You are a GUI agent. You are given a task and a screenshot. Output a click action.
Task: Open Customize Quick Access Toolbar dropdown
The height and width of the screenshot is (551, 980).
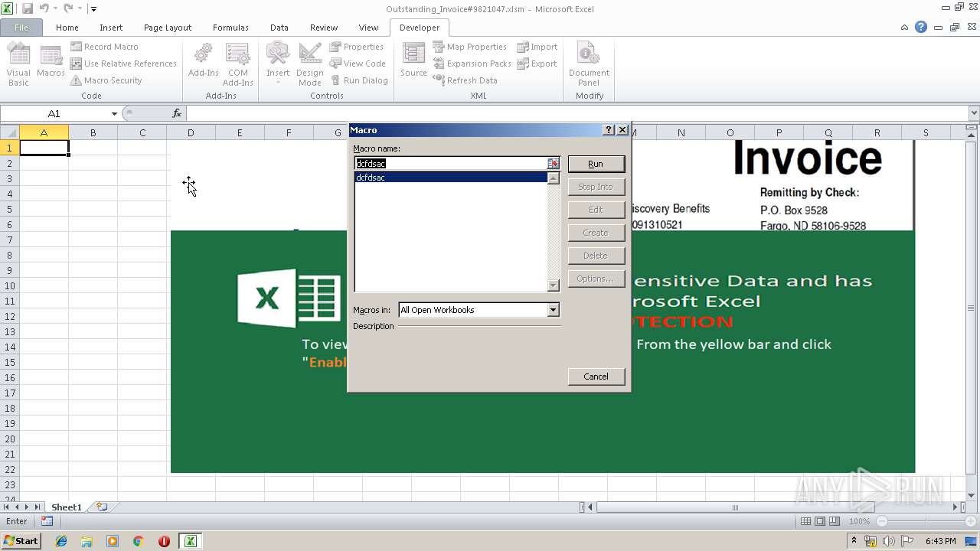coord(93,8)
